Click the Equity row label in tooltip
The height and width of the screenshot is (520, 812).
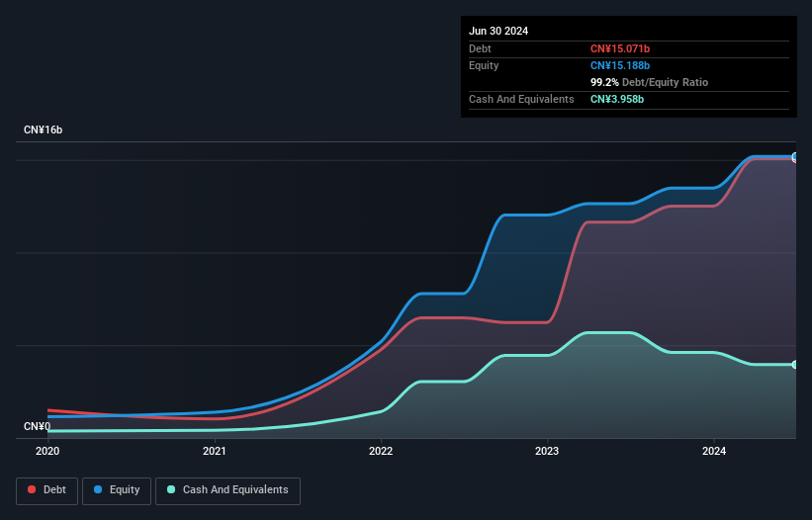coord(484,65)
